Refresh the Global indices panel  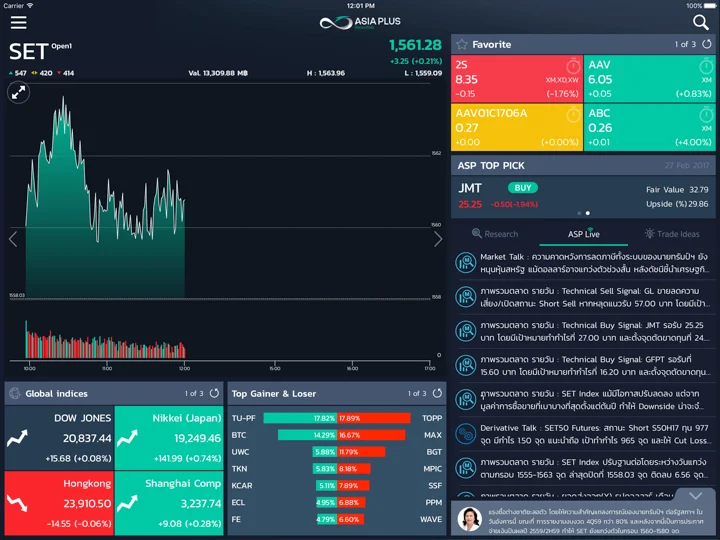[214, 394]
